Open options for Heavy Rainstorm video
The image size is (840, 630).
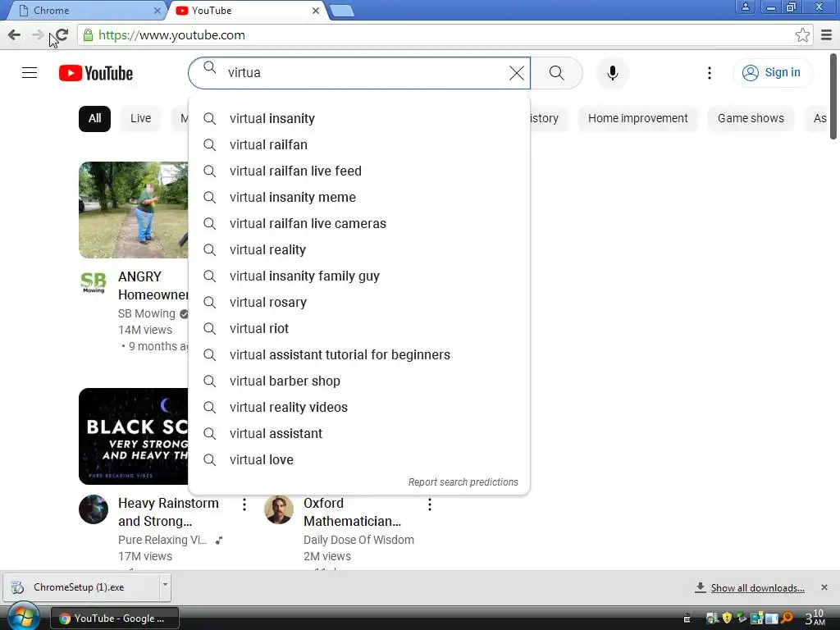pos(244,504)
